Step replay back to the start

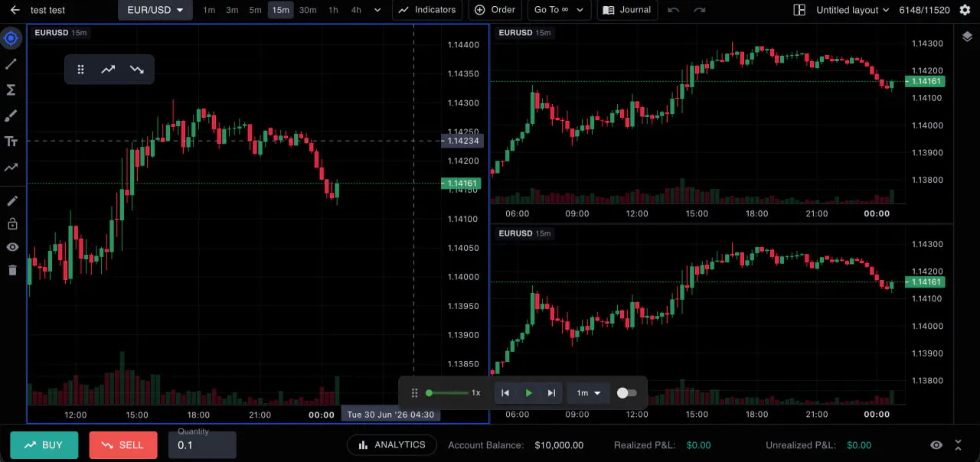[505, 393]
